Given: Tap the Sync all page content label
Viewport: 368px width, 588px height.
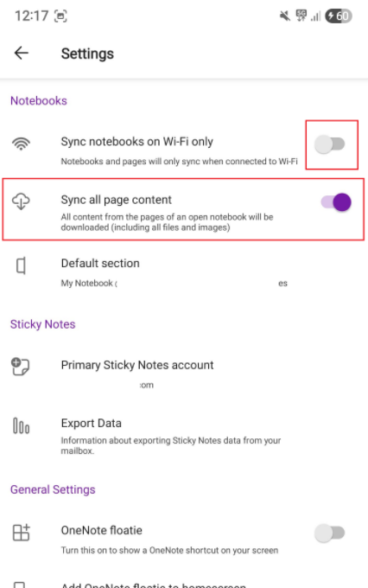Looking at the screenshot, I should pos(116,200).
